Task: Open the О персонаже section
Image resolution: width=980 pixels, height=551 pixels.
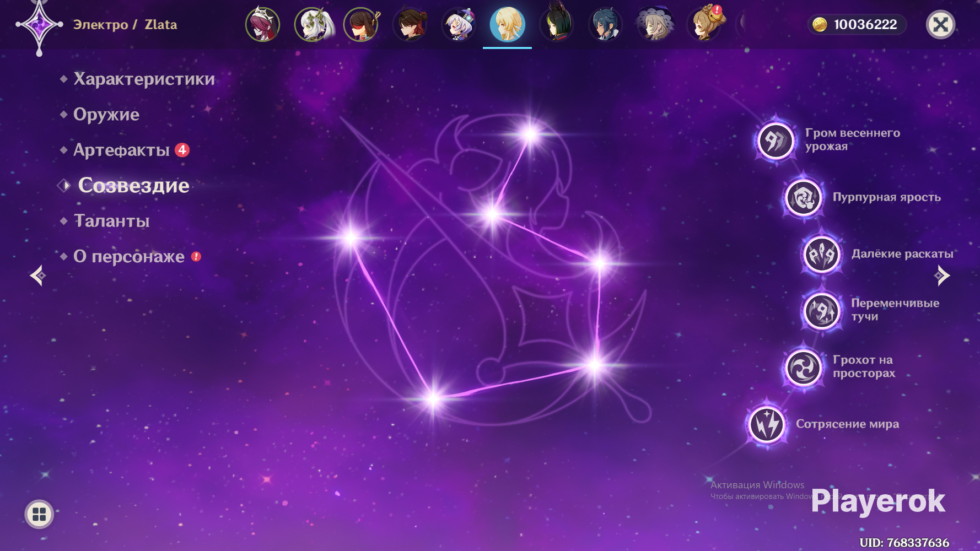Action: [129, 256]
